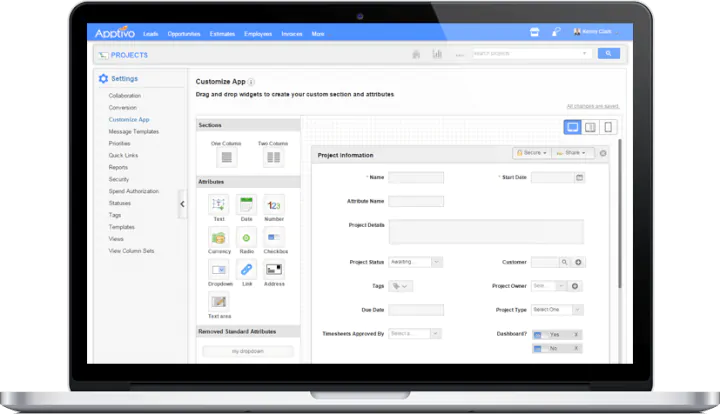Click the Name input field
Viewport: 720px width, 414px height.
tap(416, 177)
